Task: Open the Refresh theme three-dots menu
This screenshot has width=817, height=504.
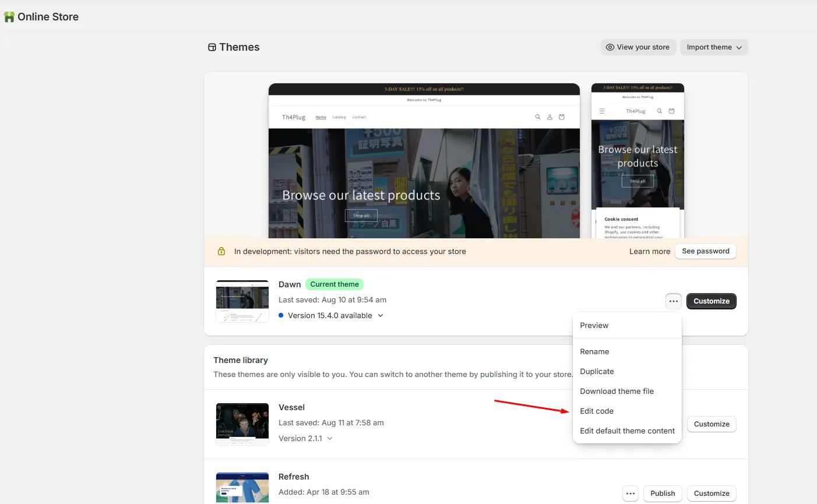Action: 631,494
